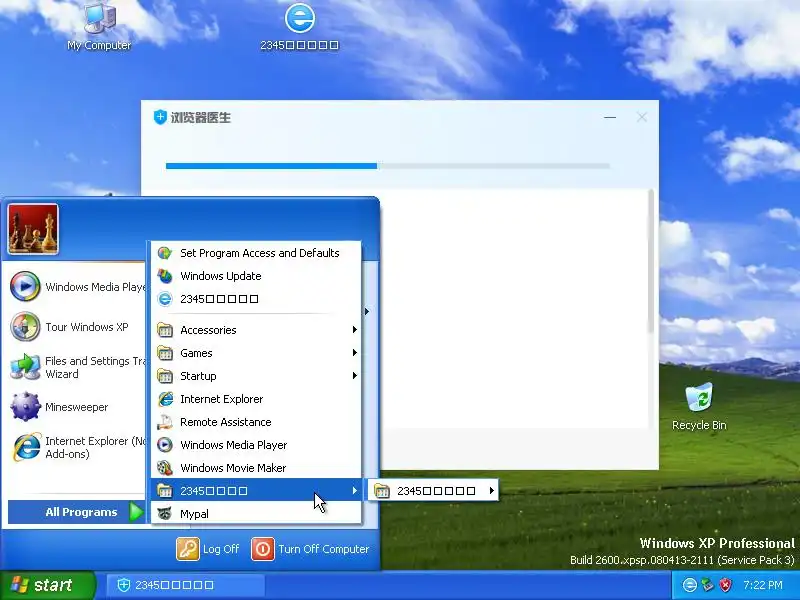Open My Computer desktop icon
800x600 pixels.
(x=99, y=27)
